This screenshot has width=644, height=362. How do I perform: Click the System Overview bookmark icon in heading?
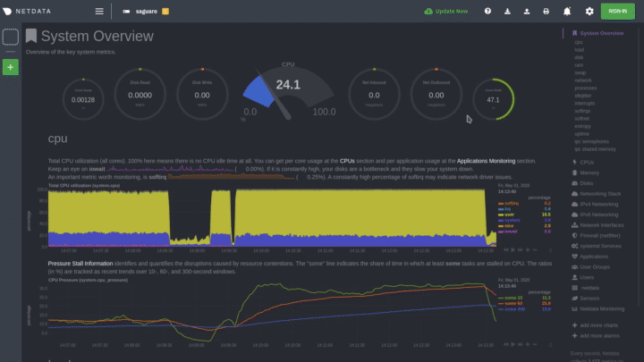click(31, 36)
